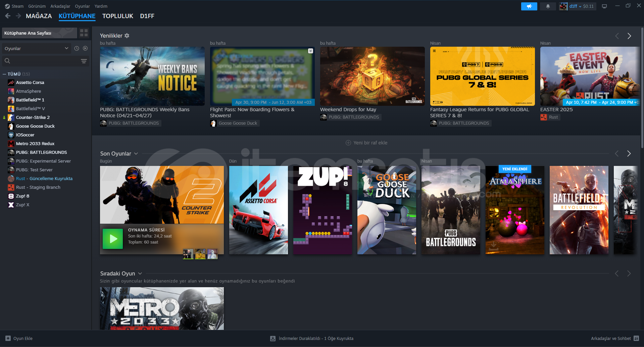Next arrow in Sıradaki Oyun shelf

click(x=629, y=273)
